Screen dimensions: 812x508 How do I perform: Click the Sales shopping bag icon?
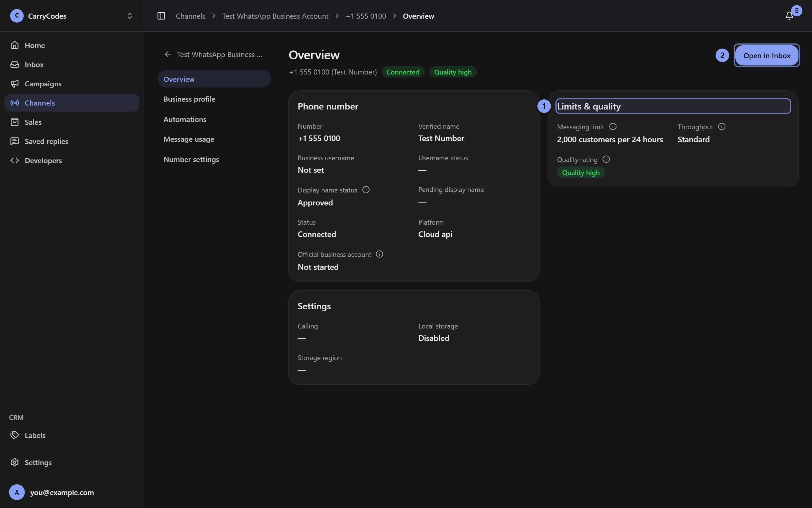(x=14, y=122)
